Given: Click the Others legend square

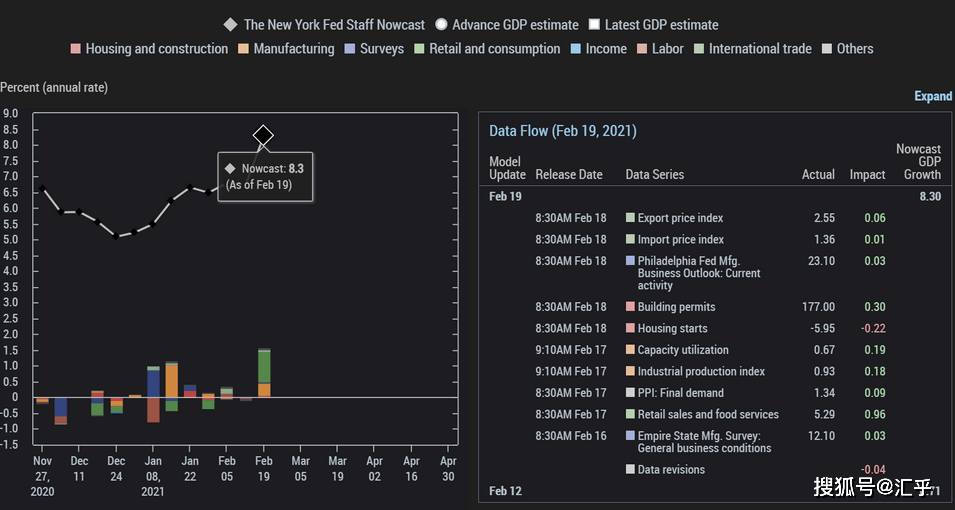Looking at the screenshot, I should (x=827, y=49).
